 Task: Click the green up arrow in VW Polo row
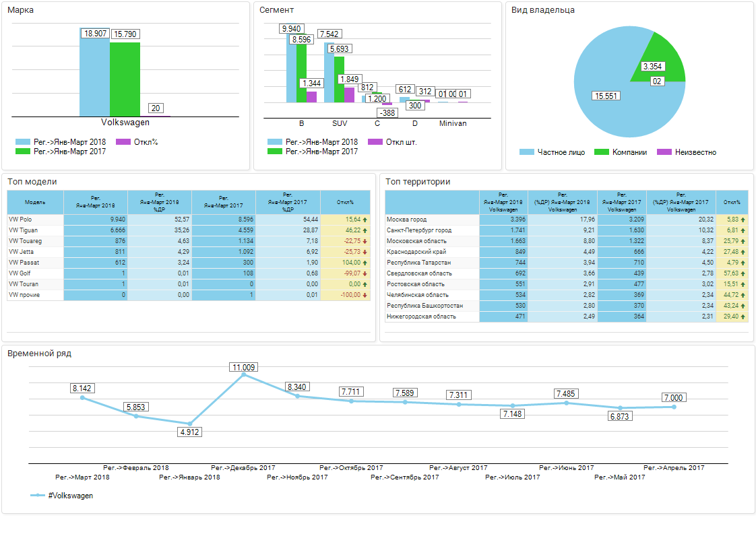click(365, 220)
